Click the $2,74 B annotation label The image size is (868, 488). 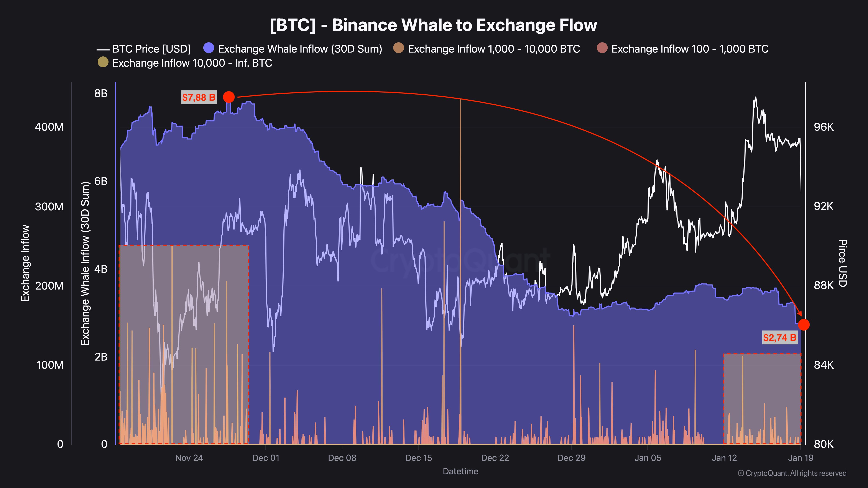pos(780,337)
